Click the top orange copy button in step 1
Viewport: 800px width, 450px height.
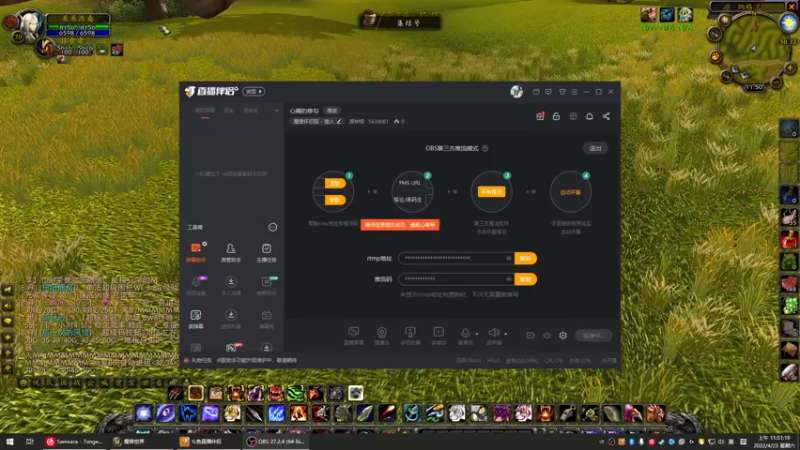click(x=335, y=183)
